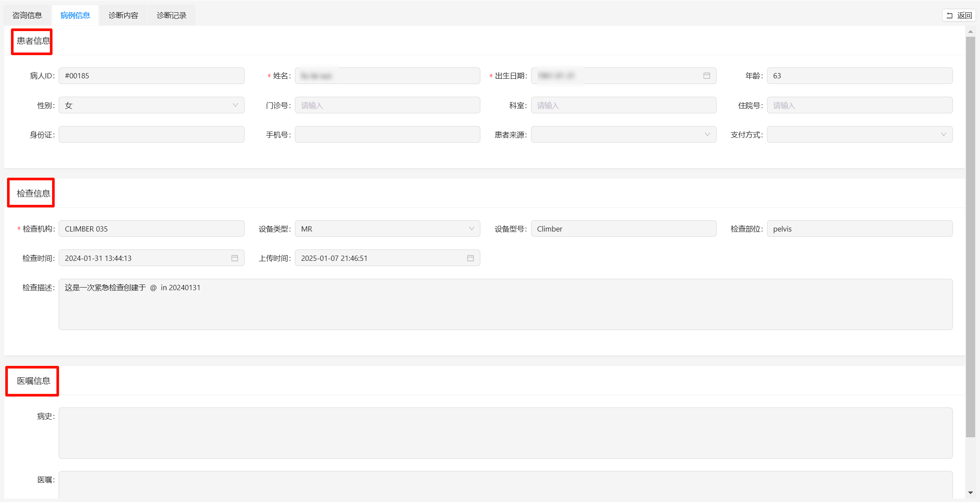Image resolution: width=980 pixels, height=502 pixels.
Task: Open the 检查时间 calendar picker icon
Action: point(234,258)
